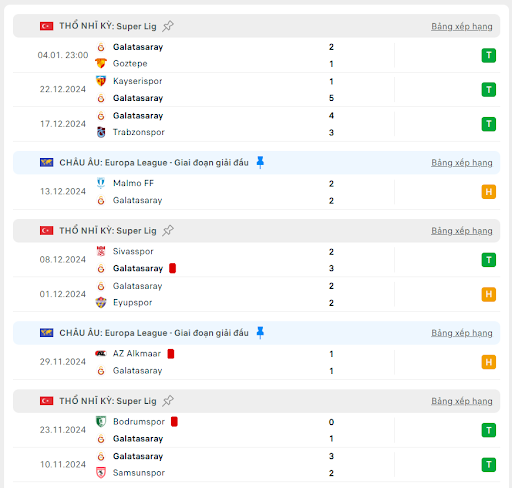Click the green T badge for Galatasaray-Goztepe match
The height and width of the screenshot is (488, 512).
coord(489,55)
